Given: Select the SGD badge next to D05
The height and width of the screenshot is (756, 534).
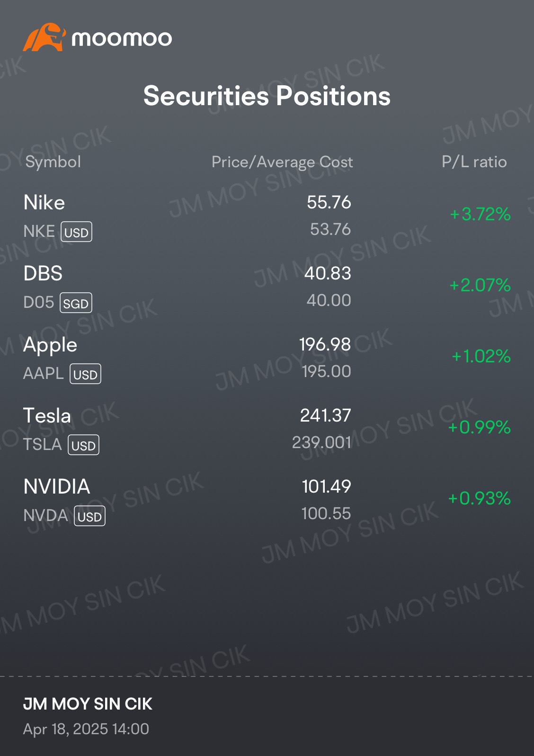Looking at the screenshot, I should click(x=76, y=303).
